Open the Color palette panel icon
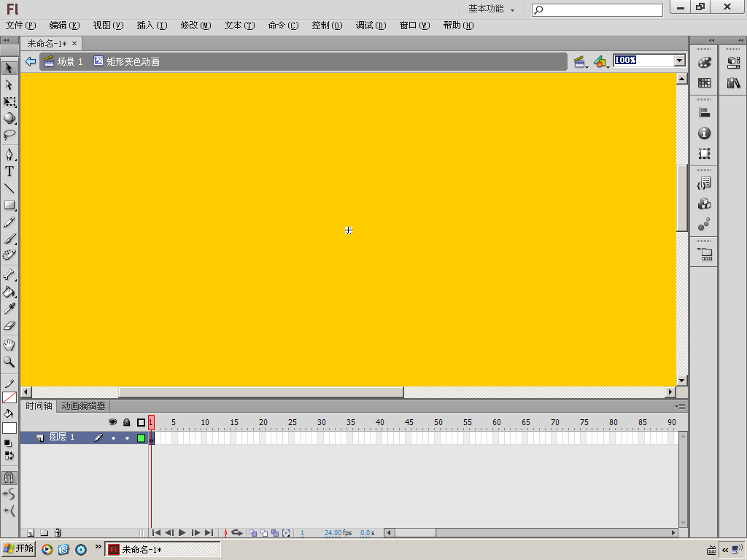This screenshot has height=560, width=747. coord(704,63)
